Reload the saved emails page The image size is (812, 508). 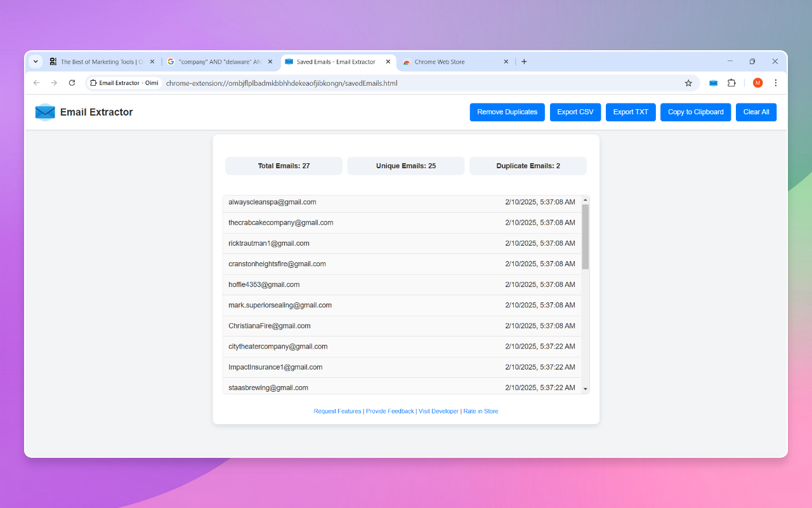(72, 83)
